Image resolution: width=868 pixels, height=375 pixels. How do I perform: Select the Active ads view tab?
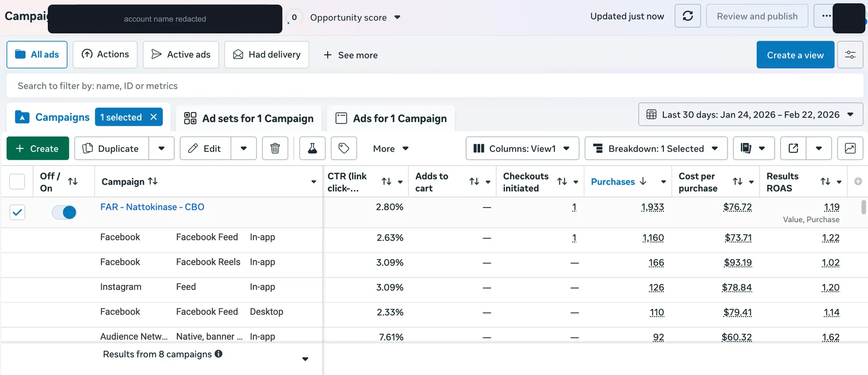click(181, 55)
